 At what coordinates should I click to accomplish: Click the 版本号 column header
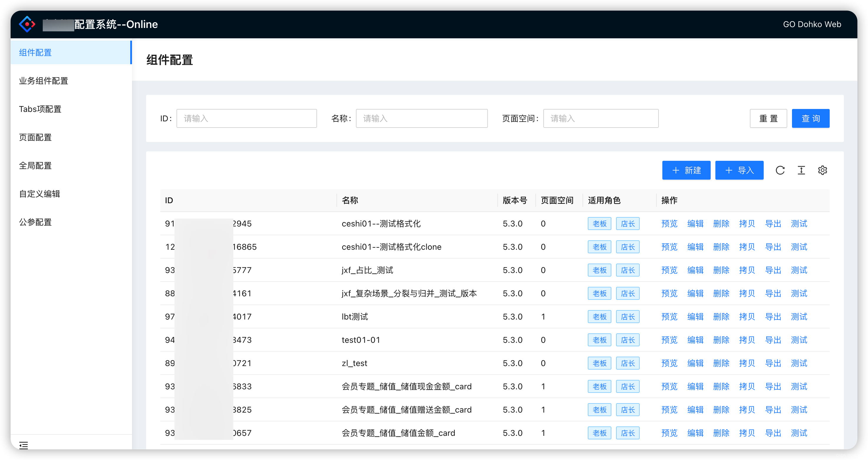tap(514, 200)
